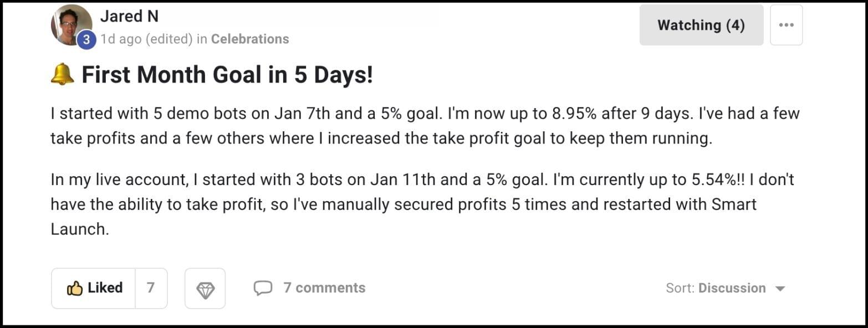Open the Celebrations category link

click(250, 39)
